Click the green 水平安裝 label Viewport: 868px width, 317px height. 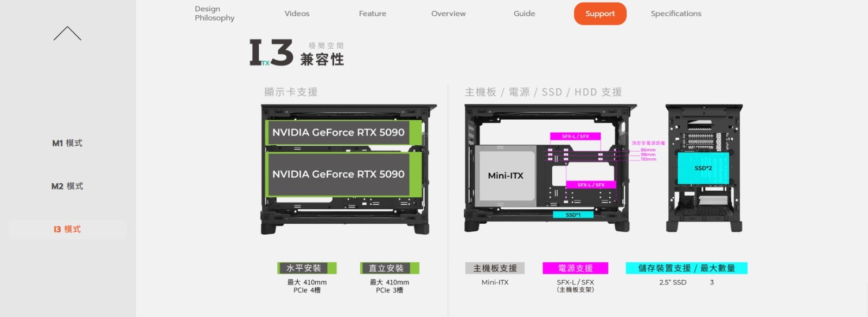coord(307,268)
